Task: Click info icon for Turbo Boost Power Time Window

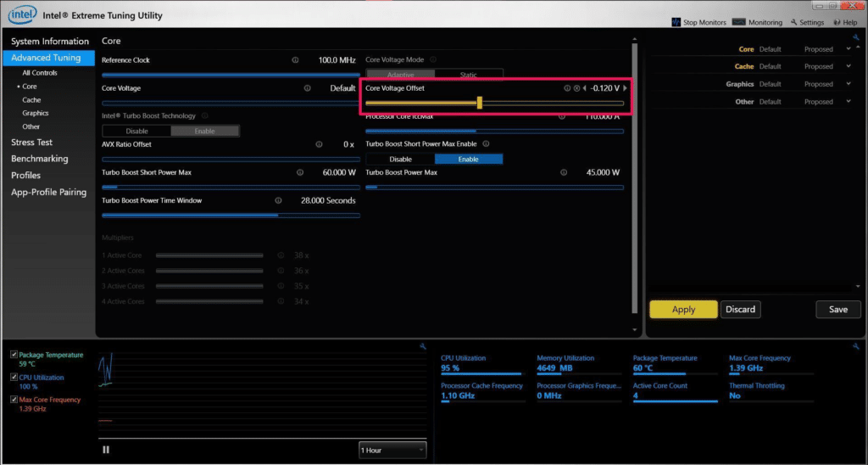Action: click(278, 200)
